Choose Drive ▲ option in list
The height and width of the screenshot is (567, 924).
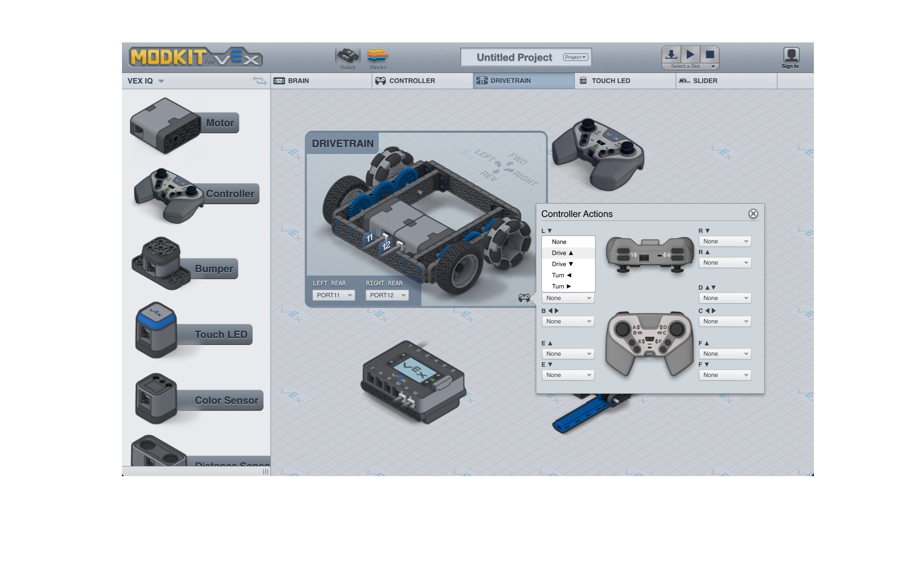[x=562, y=253]
